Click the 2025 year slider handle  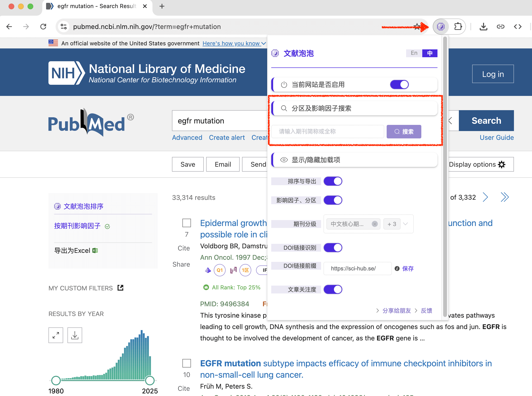150,380
